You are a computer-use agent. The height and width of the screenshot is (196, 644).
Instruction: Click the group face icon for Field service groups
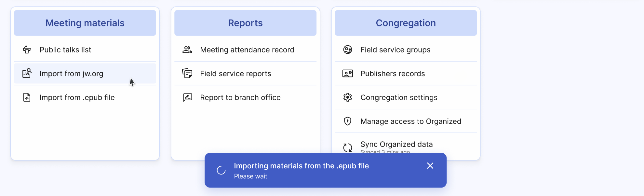point(347,50)
